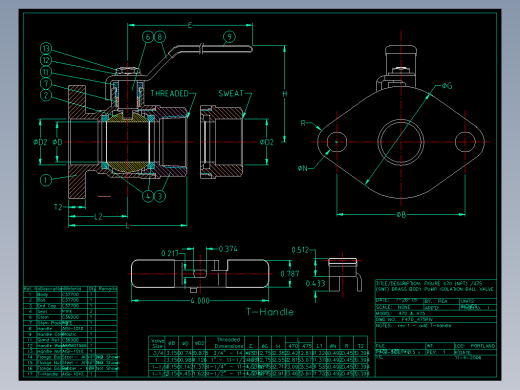This screenshot has height=390, width=520.
Task: Click the 'LOC: PORTLAND' title block field
Action: (475, 346)
